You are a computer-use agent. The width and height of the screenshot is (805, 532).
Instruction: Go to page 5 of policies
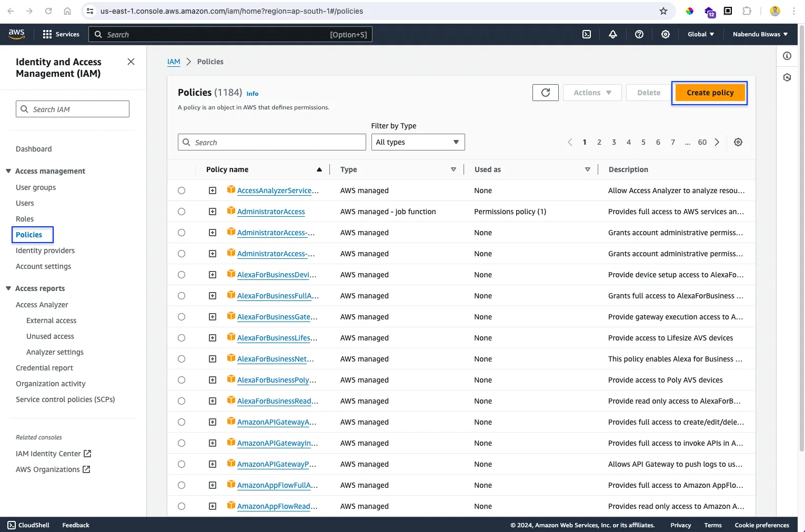coord(643,142)
